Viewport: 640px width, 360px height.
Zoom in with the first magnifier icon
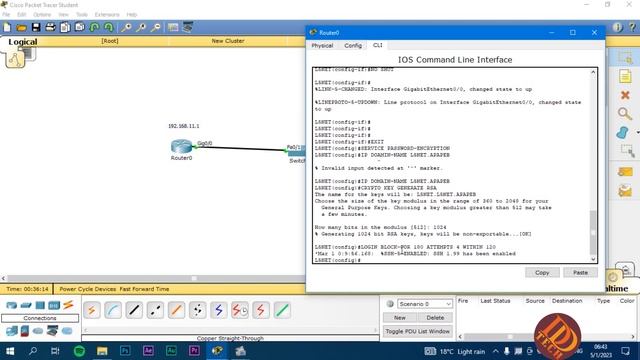click(126, 27)
